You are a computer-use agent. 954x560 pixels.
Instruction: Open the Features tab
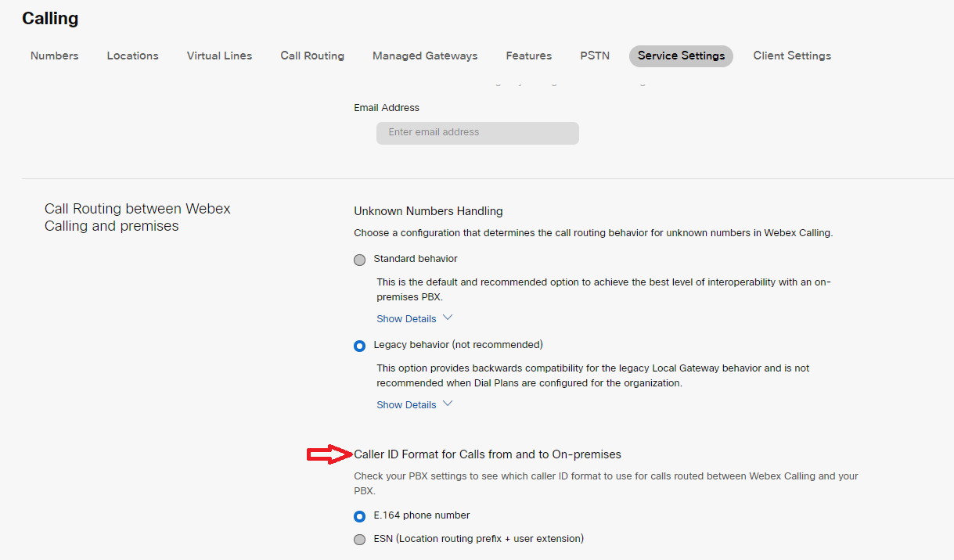pyautogui.click(x=529, y=56)
